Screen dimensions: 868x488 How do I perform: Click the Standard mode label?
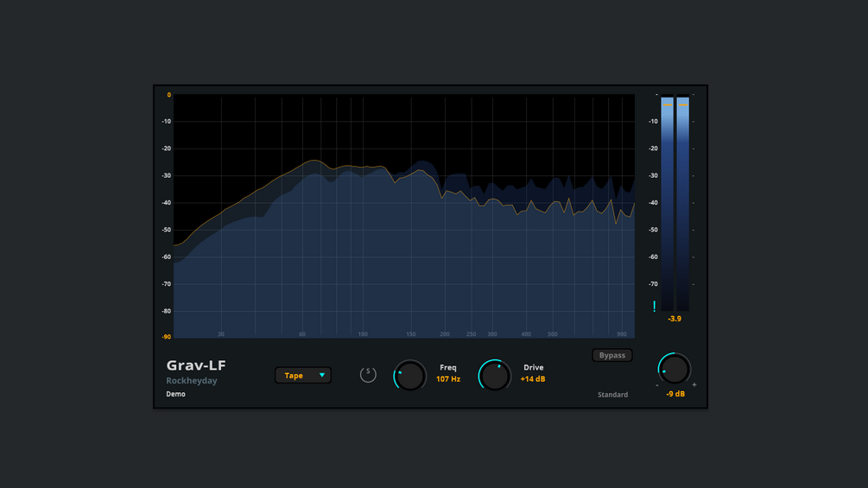point(613,395)
